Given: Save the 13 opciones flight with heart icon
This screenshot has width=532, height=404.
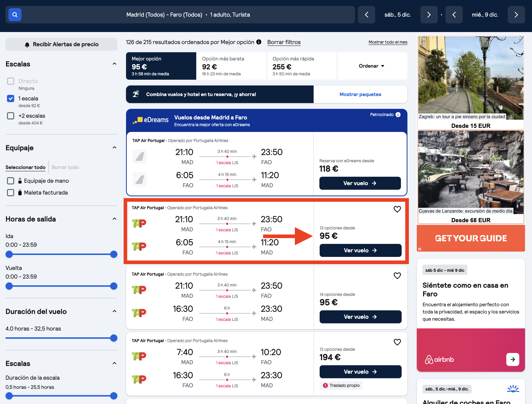Looking at the screenshot, I should pos(397,209).
